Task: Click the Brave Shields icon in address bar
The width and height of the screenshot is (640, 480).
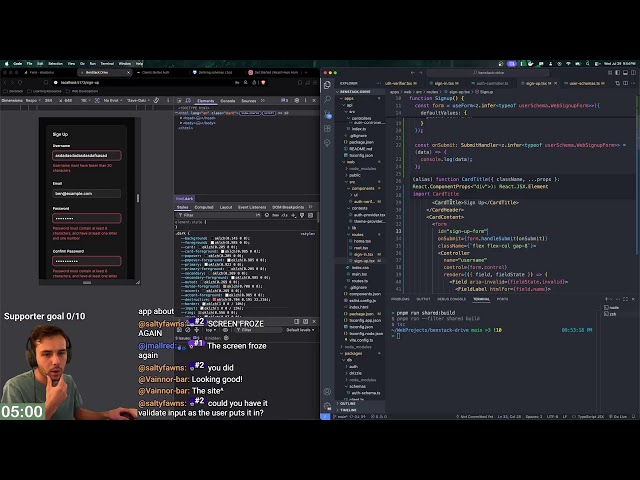Action: pyautogui.click(x=263, y=82)
